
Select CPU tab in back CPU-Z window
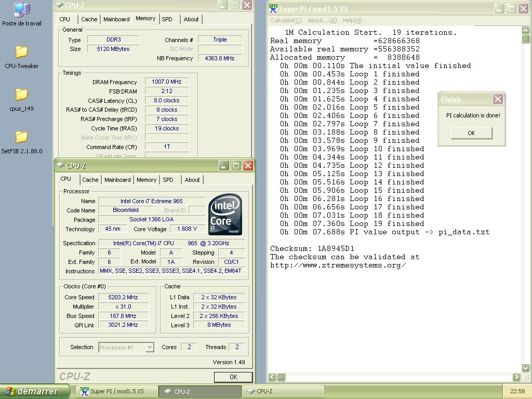tap(64, 19)
